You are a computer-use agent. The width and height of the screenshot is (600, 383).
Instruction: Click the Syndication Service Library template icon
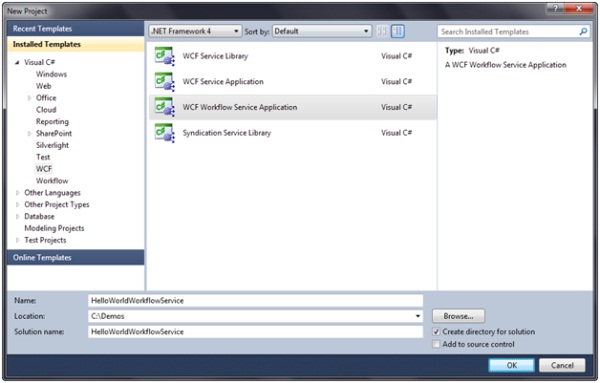pos(165,133)
